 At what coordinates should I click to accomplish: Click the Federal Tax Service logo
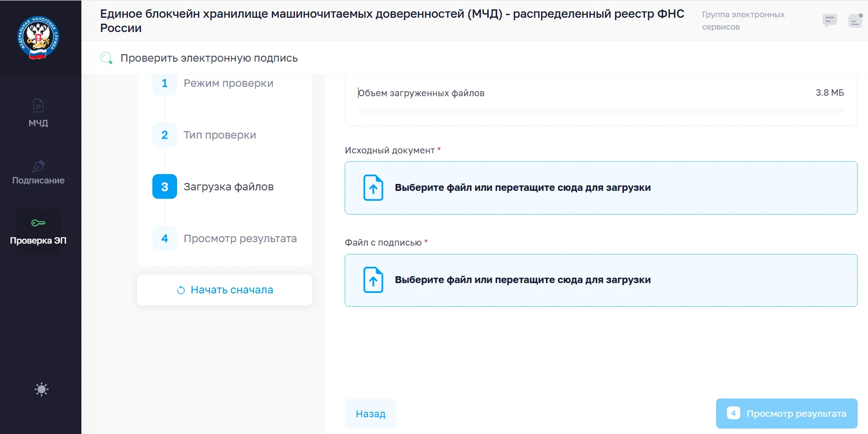click(38, 38)
